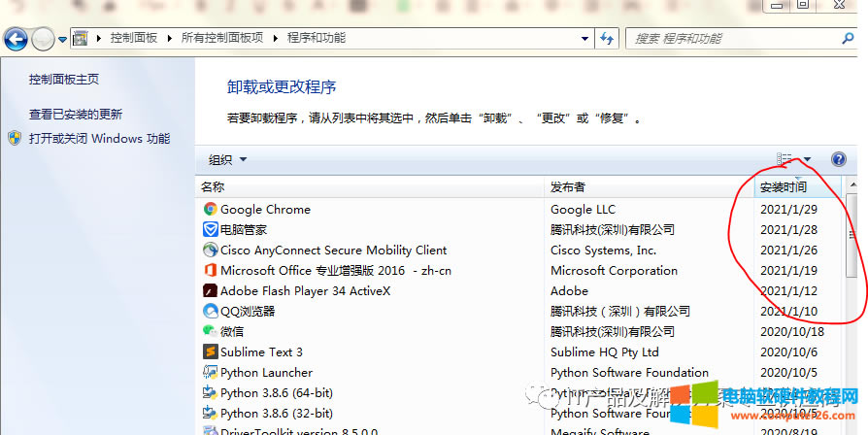Select the Sublime Text 3 icon
The height and width of the screenshot is (435, 868).
(x=210, y=351)
